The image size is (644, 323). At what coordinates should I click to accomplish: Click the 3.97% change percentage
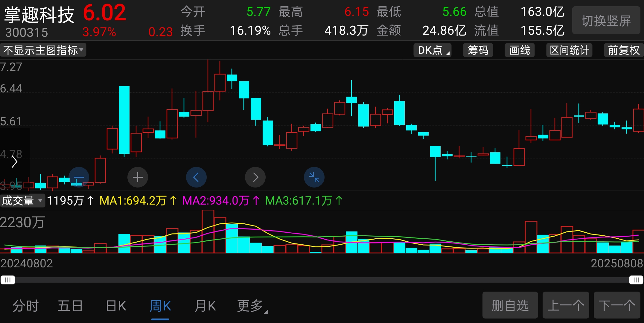tap(99, 32)
